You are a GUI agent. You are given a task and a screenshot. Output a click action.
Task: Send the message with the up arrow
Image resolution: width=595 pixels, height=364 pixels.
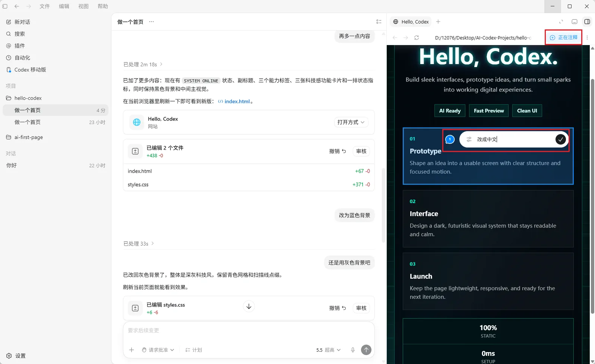(x=366, y=350)
